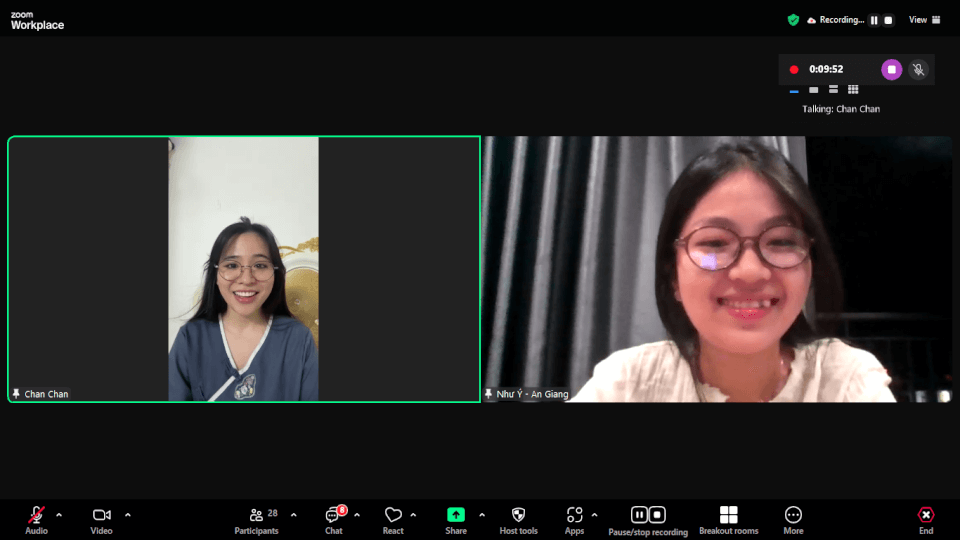Open the Participants panel
960x540 pixels.
(257, 520)
